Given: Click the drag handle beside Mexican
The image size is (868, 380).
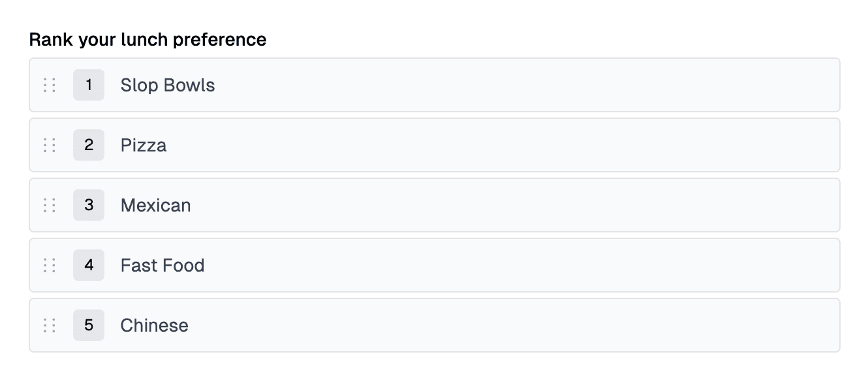Looking at the screenshot, I should click(49, 205).
